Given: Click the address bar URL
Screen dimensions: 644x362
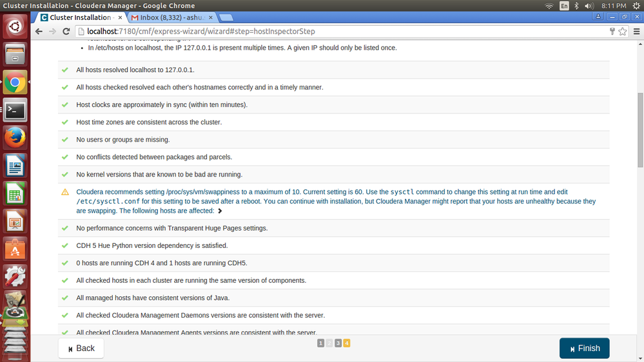Looking at the screenshot, I should (201, 32).
